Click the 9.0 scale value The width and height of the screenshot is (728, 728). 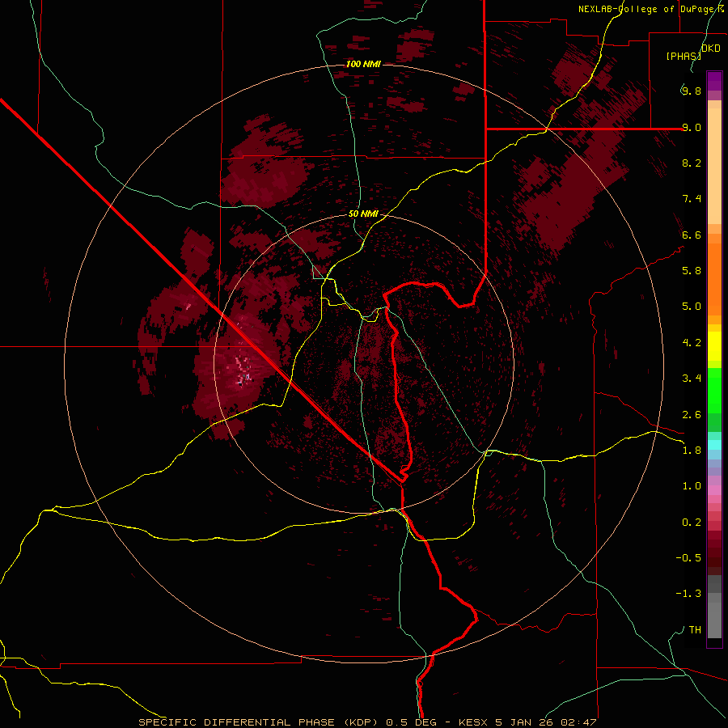click(692, 127)
